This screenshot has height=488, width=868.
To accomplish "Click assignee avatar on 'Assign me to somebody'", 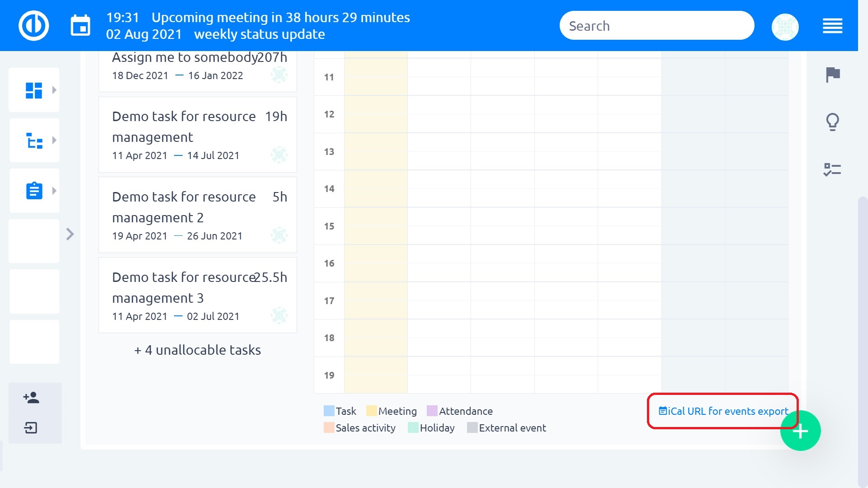I will click(279, 75).
